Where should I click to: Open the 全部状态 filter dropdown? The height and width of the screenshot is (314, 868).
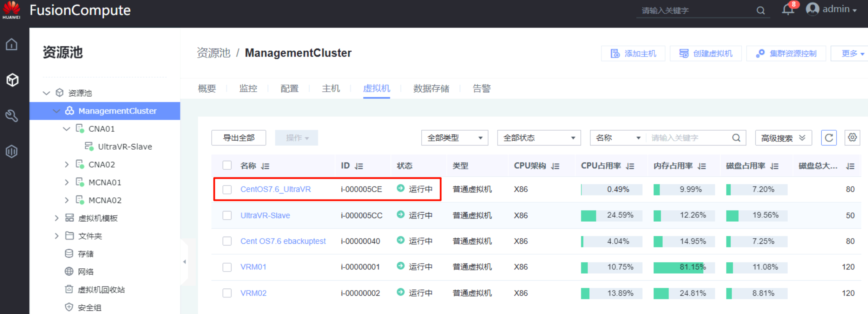539,138
